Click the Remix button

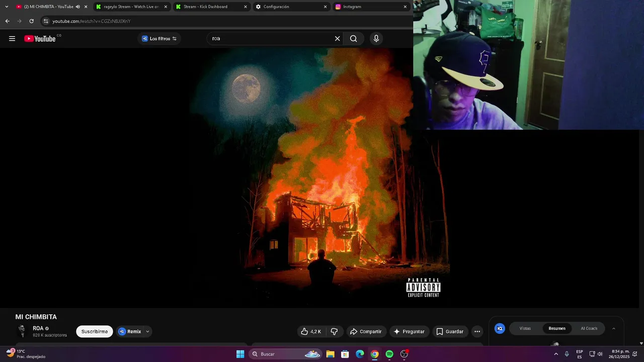(130, 331)
